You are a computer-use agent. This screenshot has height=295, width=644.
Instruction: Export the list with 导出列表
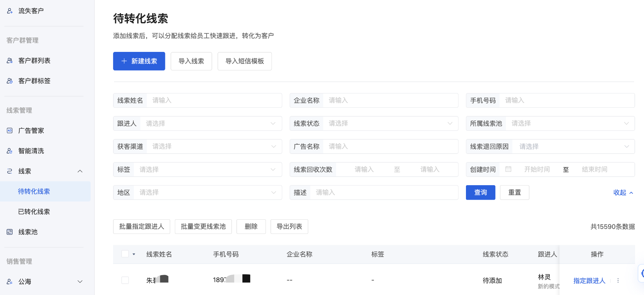(x=289, y=226)
